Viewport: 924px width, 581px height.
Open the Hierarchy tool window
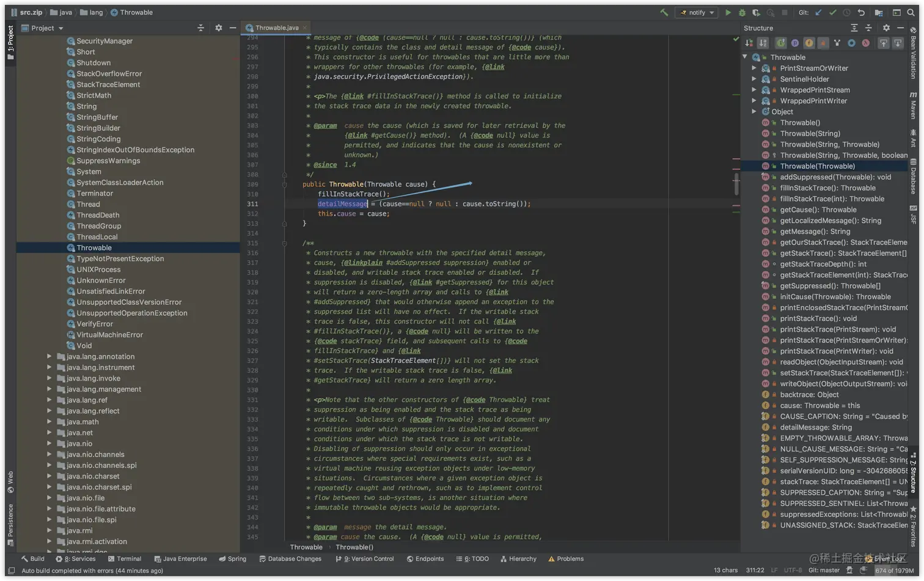tap(518, 559)
